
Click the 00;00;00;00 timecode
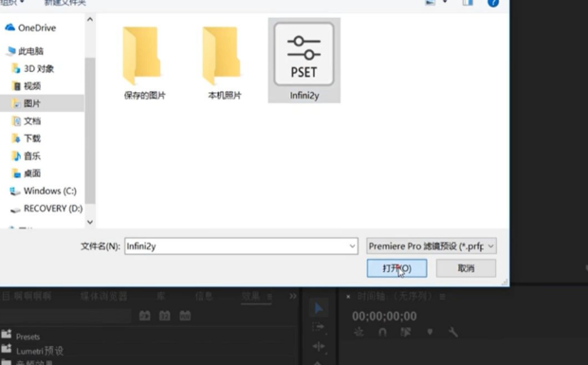click(x=384, y=317)
